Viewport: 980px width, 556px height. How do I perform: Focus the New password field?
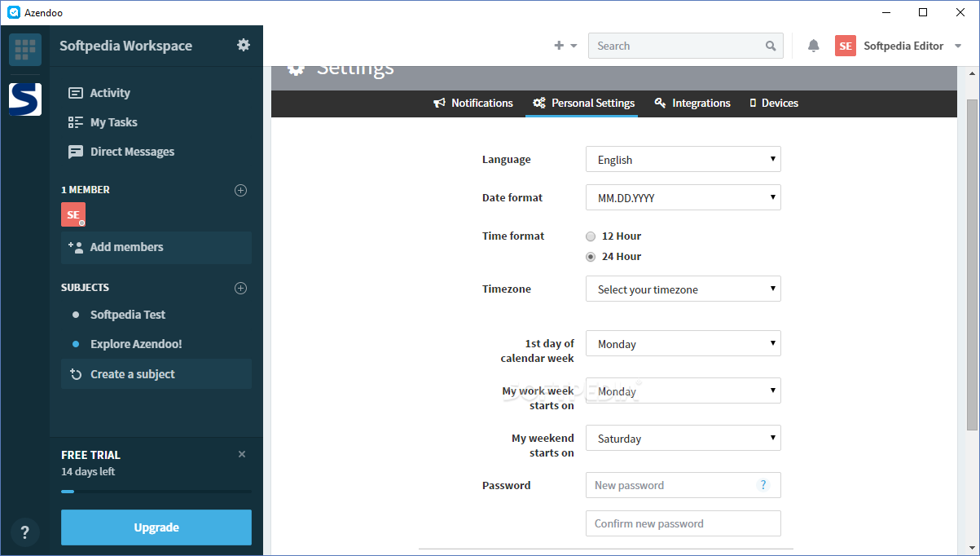683,485
